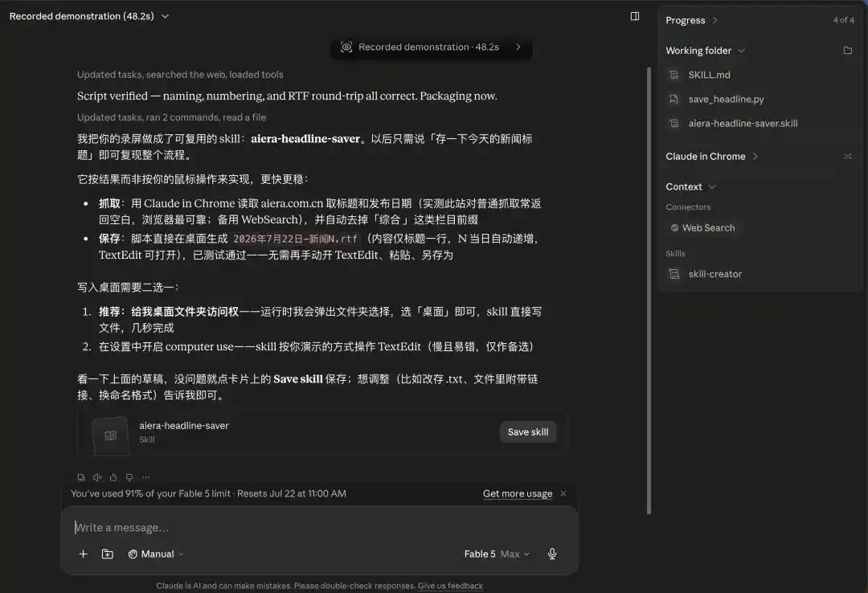The image size is (868, 593).
Task: Expand "Updated tasks, ran 2 commands, read a file"
Action: [x=172, y=117]
